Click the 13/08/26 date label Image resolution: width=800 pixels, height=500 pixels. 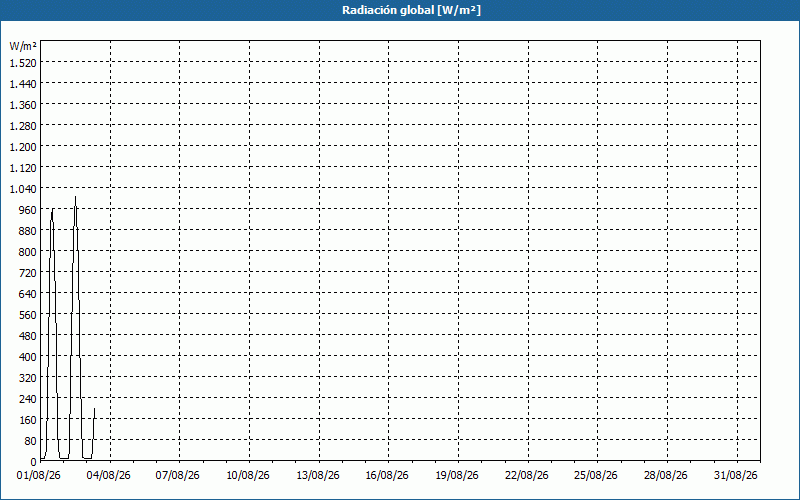318,476
